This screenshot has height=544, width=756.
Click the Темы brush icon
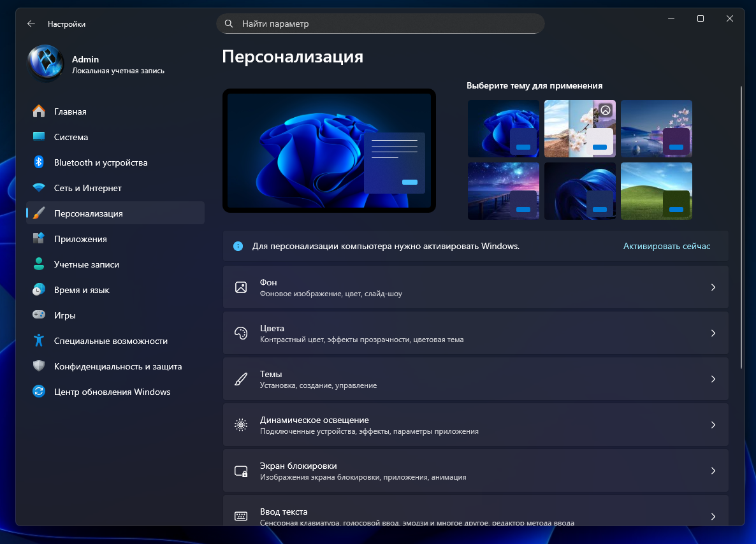[241, 379]
